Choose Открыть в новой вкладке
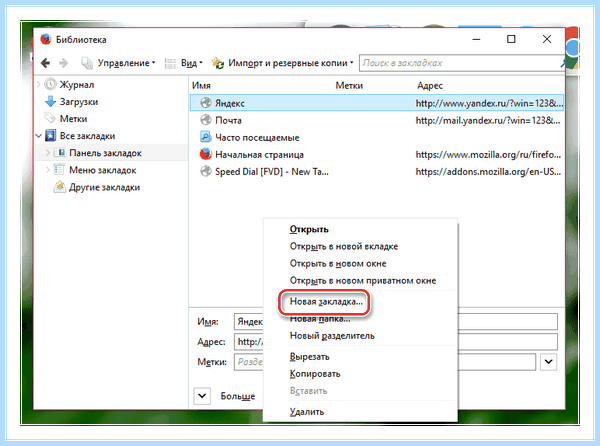 pyautogui.click(x=344, y=246)
